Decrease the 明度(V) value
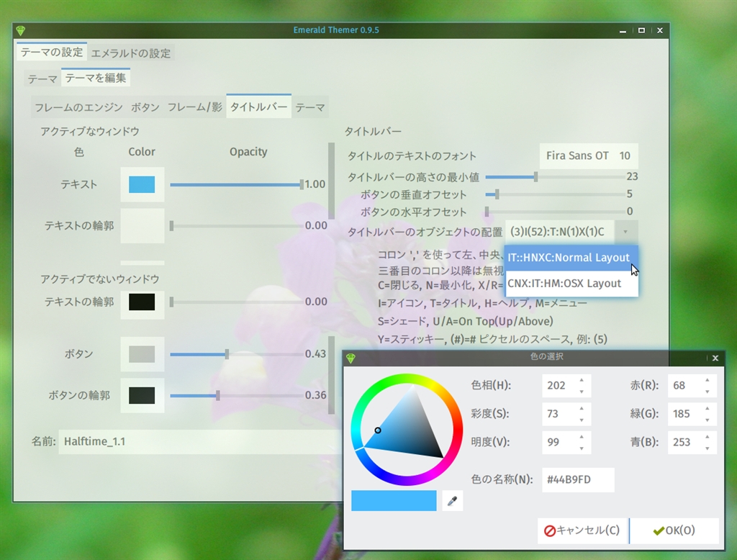Image resolution: width=737 pixels, height=560 pixels. click(582, 448)
